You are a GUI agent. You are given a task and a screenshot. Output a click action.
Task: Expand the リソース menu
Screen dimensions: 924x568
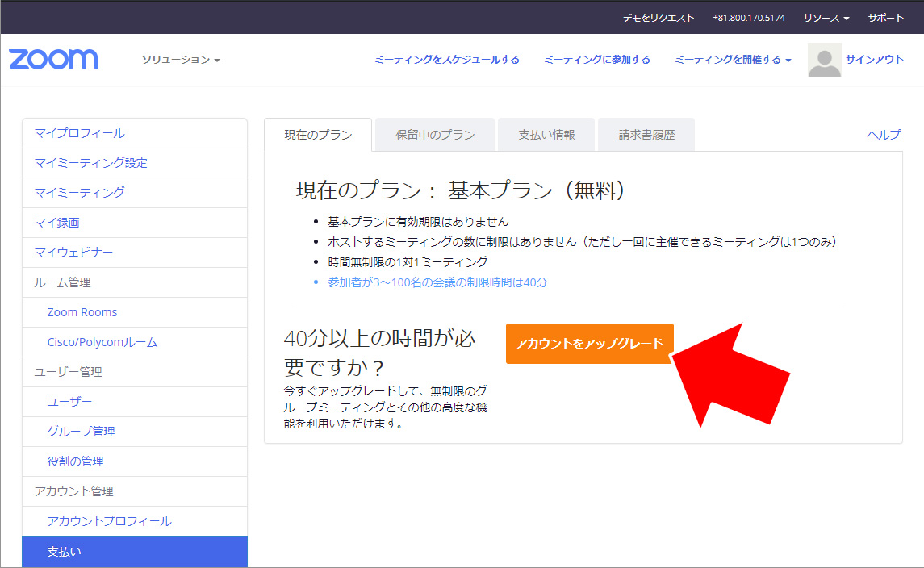tap(826, 18)
